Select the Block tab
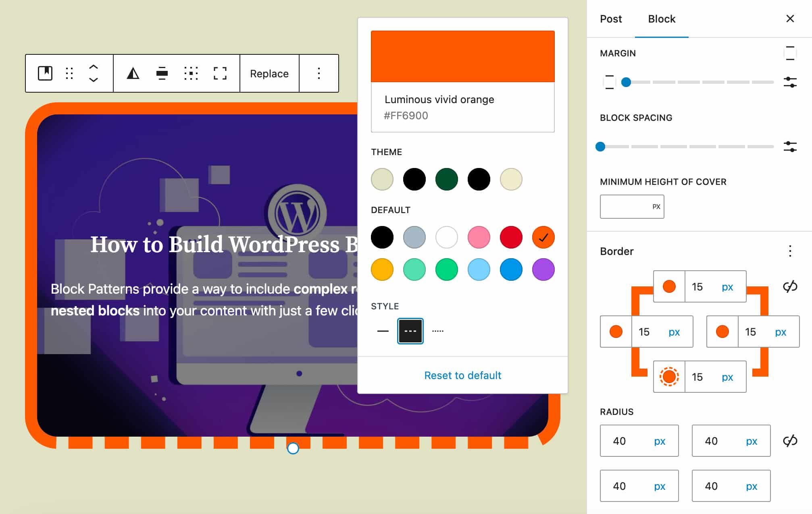The image size is (812, 514). pos(661,19)
